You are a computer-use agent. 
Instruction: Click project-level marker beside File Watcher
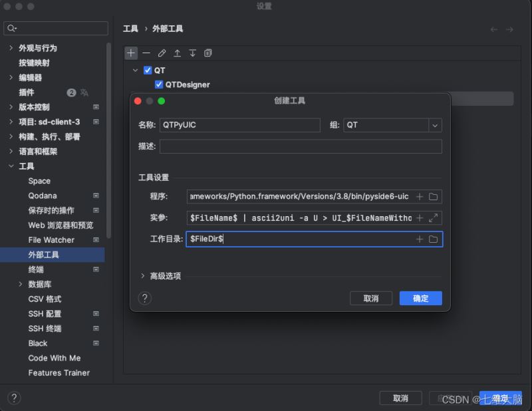pyautogui.click(x=96, y=239)
